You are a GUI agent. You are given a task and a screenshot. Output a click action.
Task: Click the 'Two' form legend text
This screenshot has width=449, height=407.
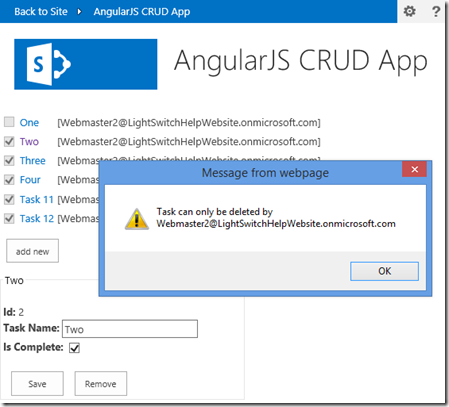click(x=14, y=281)
